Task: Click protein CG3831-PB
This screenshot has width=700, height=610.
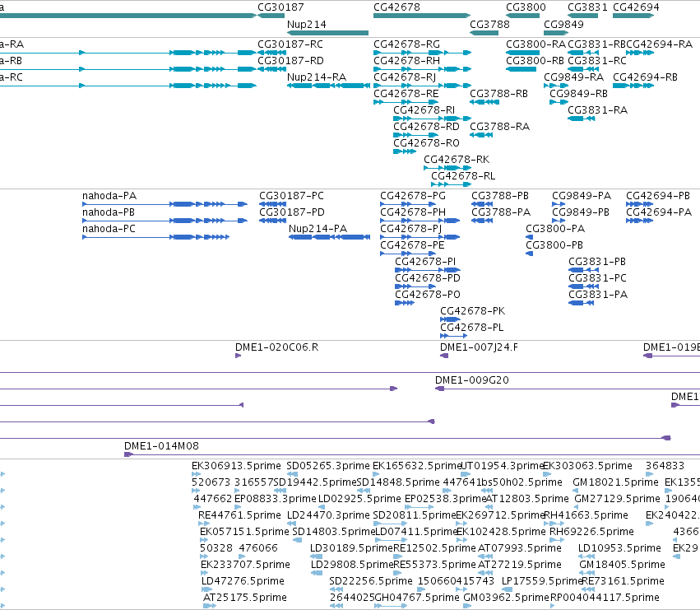Action: pos(597,262)
